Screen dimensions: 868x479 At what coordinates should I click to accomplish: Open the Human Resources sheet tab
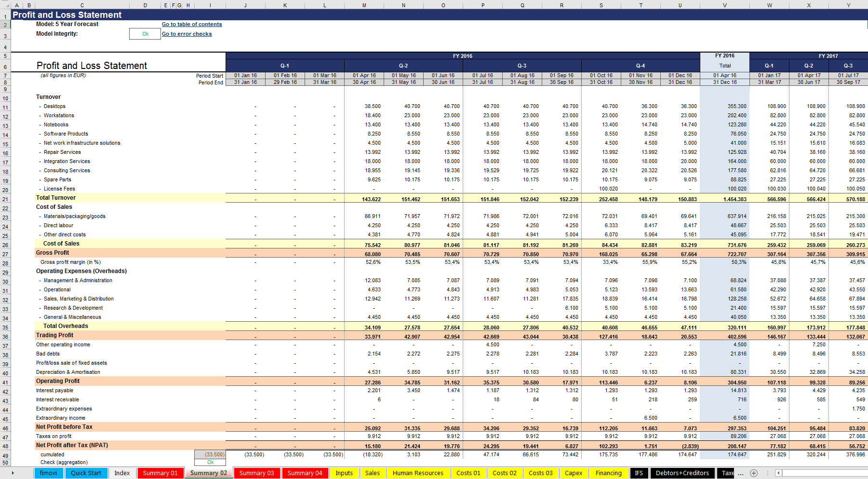[x=418, y=473]
